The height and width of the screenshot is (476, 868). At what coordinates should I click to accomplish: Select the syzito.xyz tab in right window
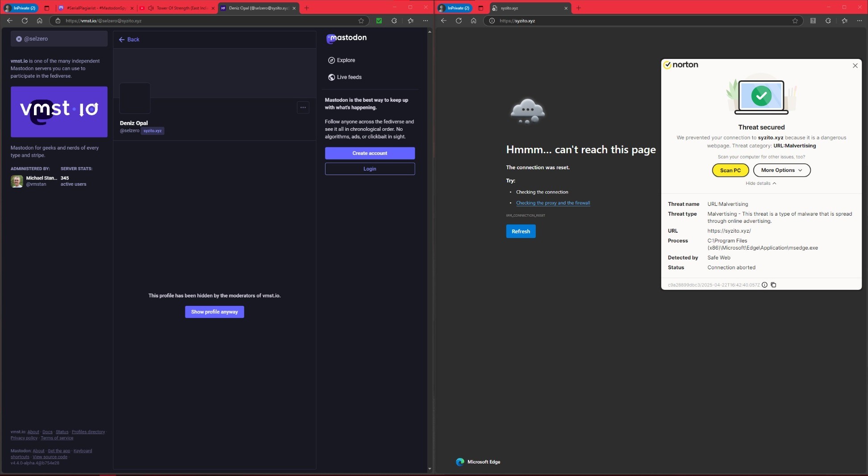coord(530,8)
